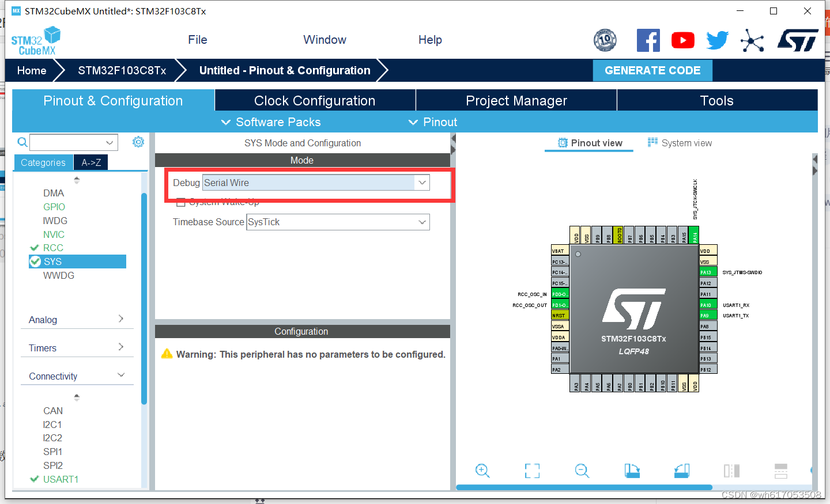Screen dimensions: 830x504
Task: Open the category search combo box arrow
Action: 110,142
